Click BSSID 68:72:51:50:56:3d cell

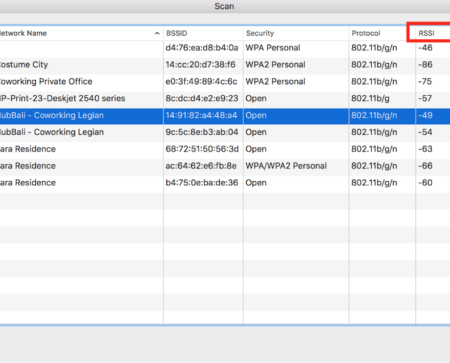[202, 149]
